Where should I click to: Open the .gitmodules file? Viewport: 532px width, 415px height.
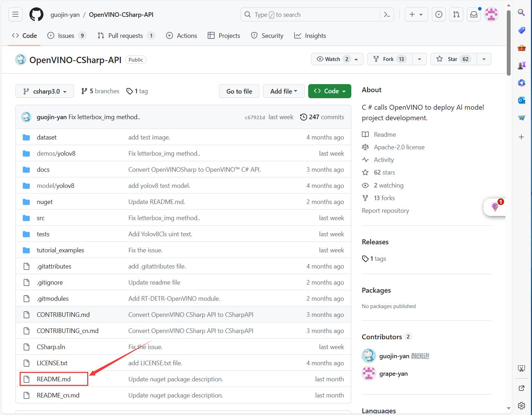pyautogui.click(x=53, y=299)
